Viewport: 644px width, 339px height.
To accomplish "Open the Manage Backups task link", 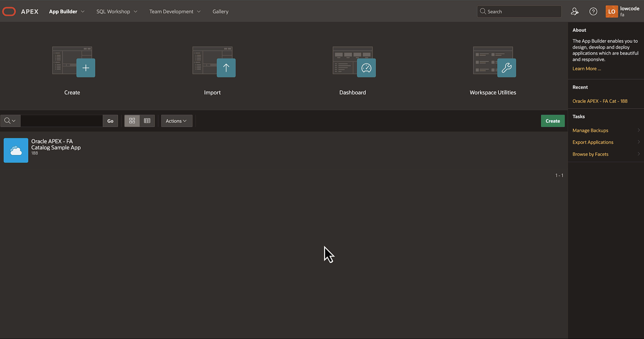I will pos(590,130).
